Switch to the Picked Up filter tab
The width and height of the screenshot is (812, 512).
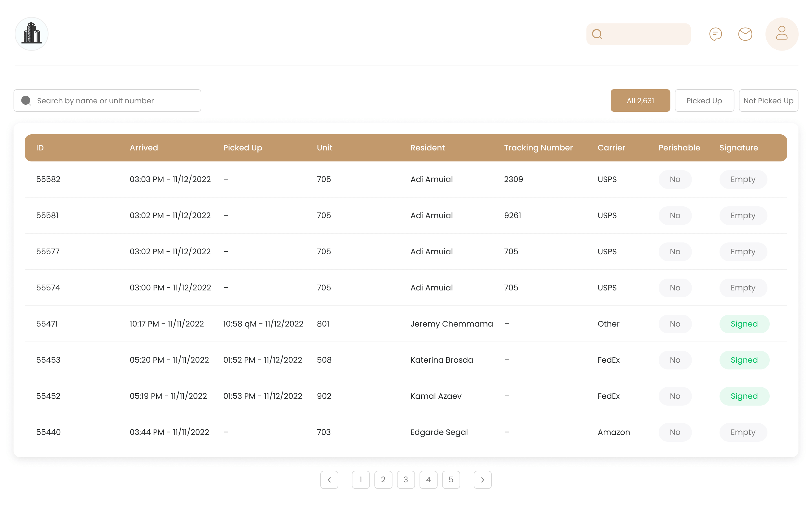tap(704, 100)
